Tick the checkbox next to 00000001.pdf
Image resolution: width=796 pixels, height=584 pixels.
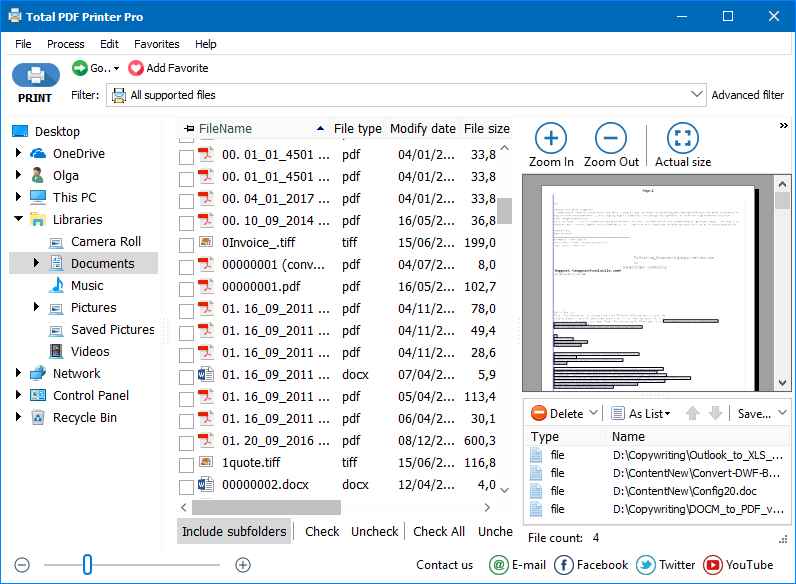tap(186, 288)
